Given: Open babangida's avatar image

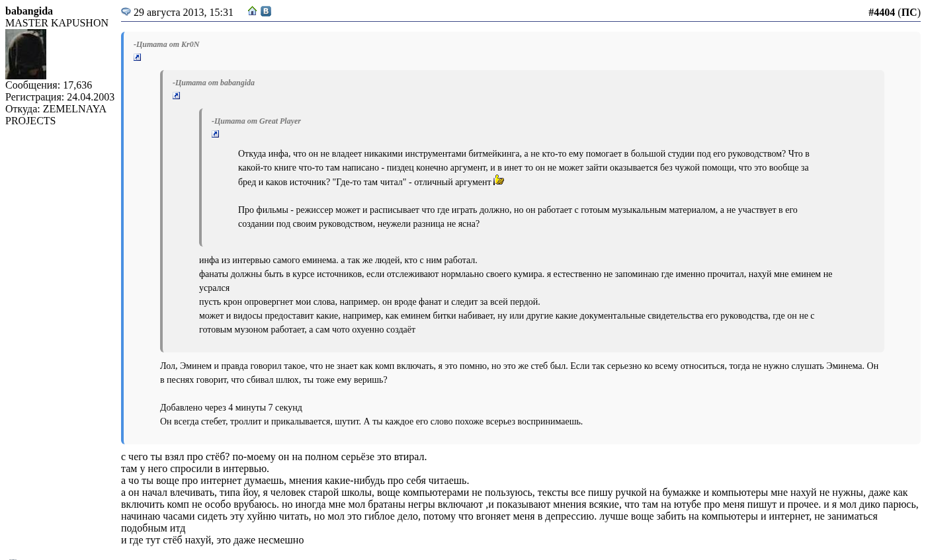Looking at the screenshot, I should (x=26, y=54).
